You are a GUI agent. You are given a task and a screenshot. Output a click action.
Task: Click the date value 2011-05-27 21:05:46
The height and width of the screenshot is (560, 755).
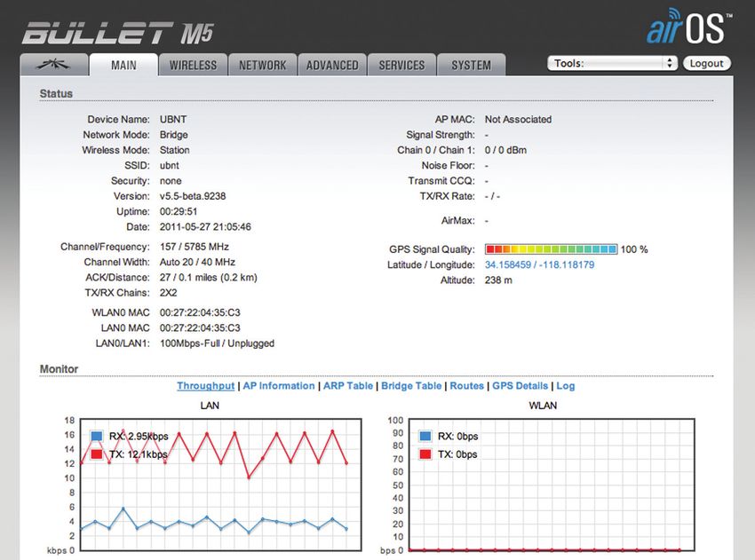point(205,226)
